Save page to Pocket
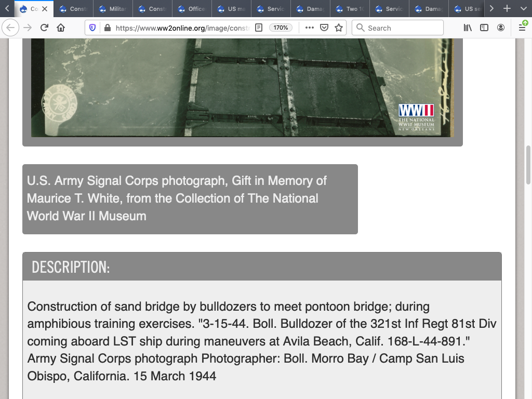The image size is (532, 399). [x=324, y=28]
